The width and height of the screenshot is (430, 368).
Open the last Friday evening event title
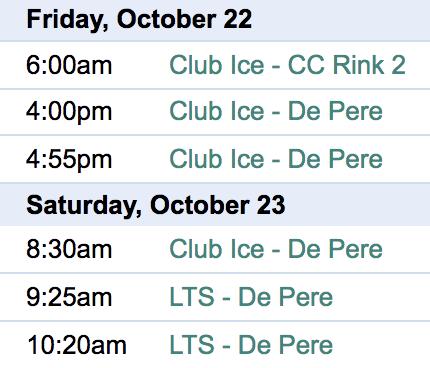pyautogui.click(x=276, y=159)
